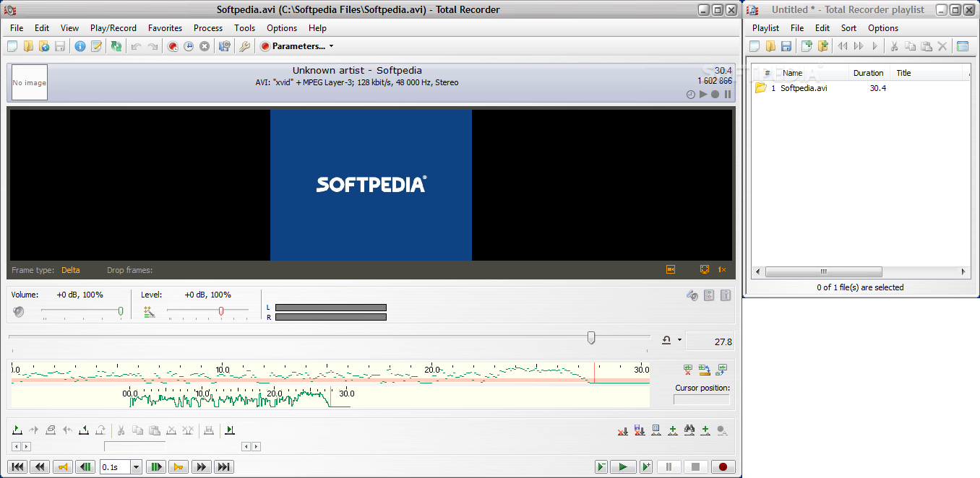Click the level adjustment icon under Level
The height and width of the screenshot is (478, 980).
tap(150, 312)
